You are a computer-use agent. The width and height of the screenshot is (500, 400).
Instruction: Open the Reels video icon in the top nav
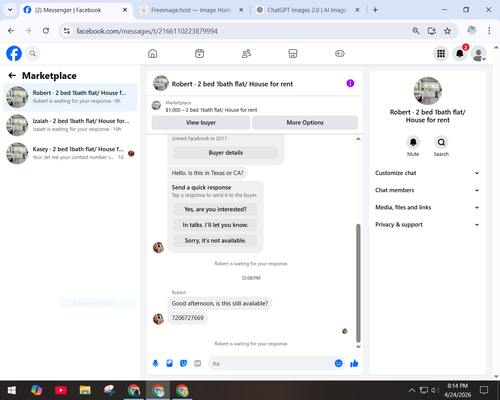tap(199, 53)
